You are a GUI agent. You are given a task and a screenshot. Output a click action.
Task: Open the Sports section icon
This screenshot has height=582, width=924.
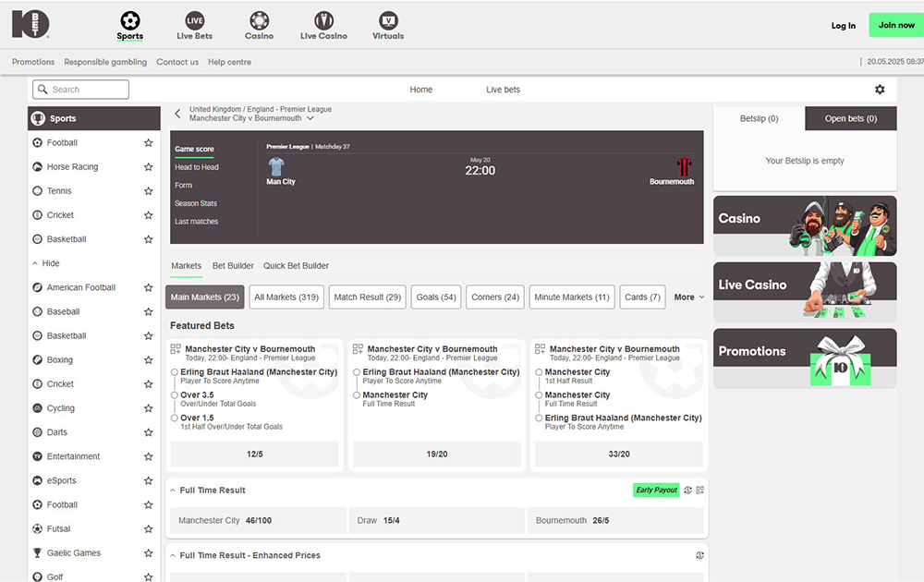129,20
